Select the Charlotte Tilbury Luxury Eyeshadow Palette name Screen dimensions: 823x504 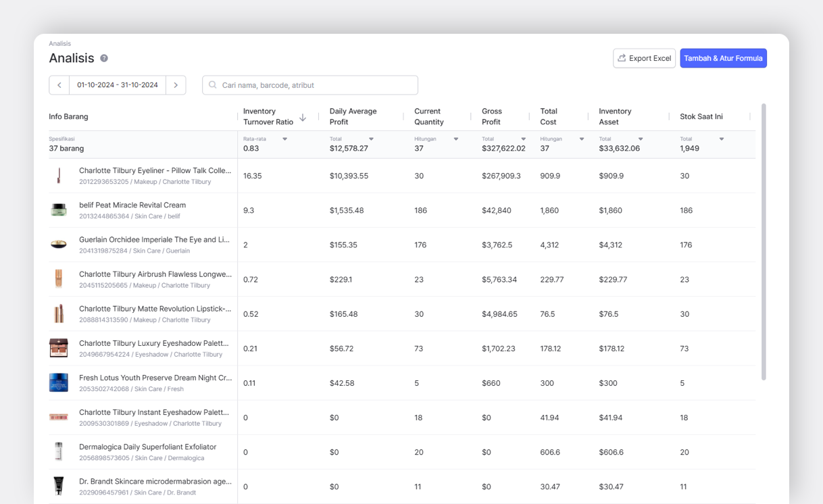(x=154, y=343)
